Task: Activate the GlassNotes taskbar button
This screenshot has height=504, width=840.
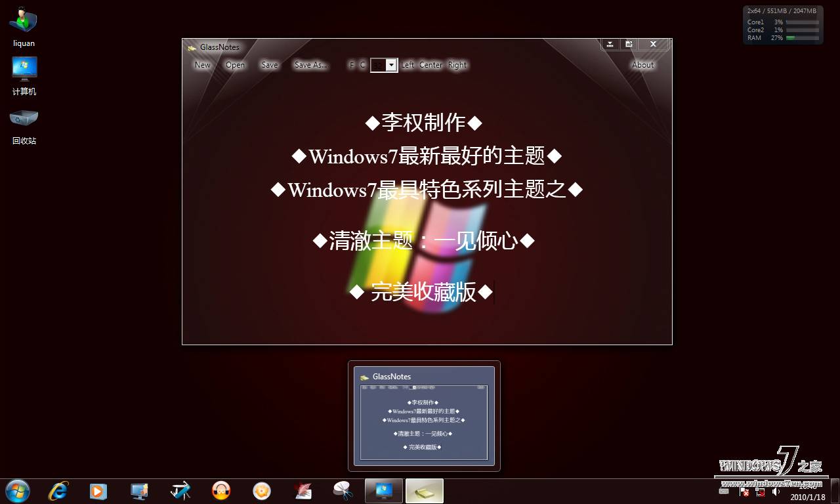Action: point(425,491)
